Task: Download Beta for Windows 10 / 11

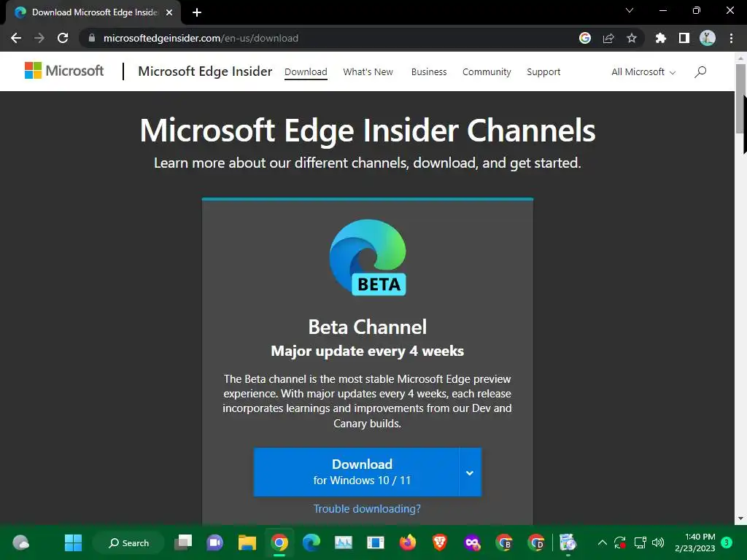Action: [356, 472]
